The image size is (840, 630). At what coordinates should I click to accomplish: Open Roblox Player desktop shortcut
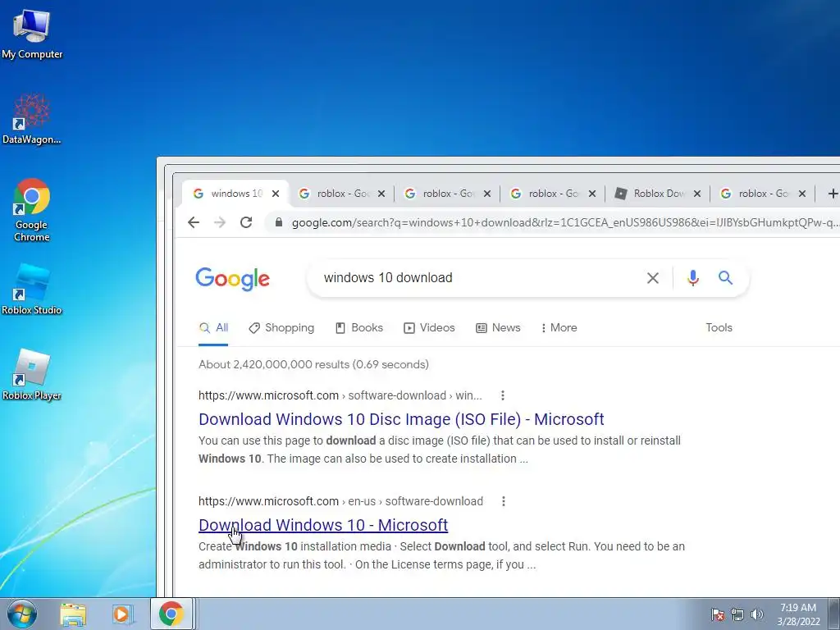32,375
